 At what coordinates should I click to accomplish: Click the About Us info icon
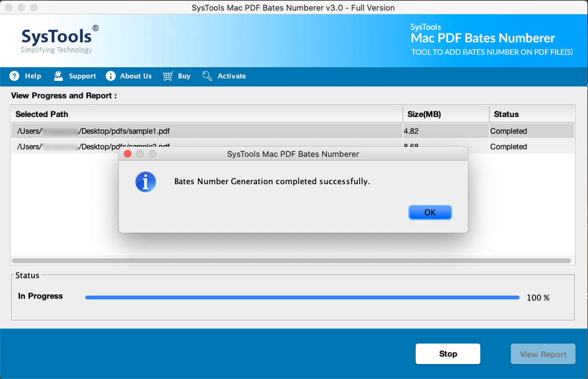[x=111, y=76]
